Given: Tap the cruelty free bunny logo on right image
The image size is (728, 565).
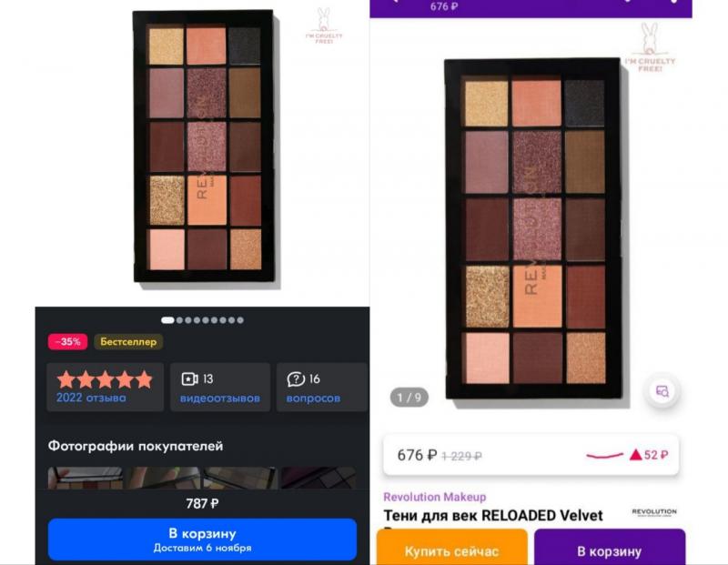Looking at the screenshot, I should [x=650, y=47].
